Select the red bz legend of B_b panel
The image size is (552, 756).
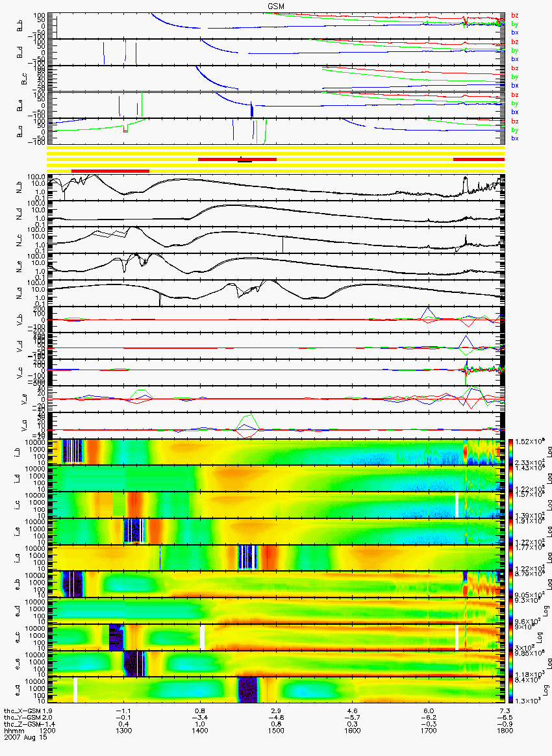point(514,16)
